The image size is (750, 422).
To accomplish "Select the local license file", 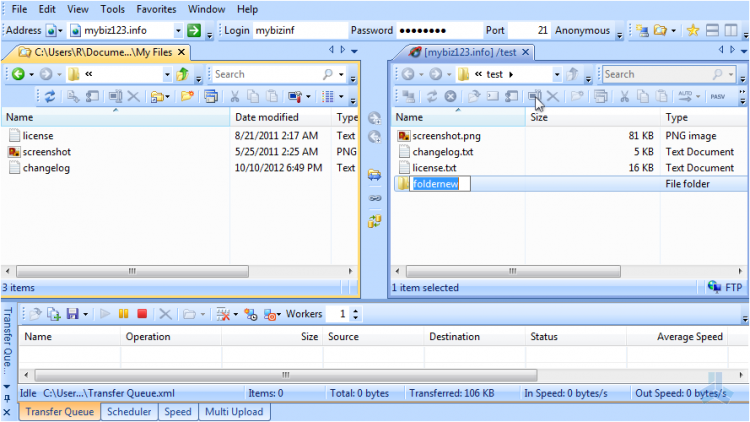I will (38, 136).
